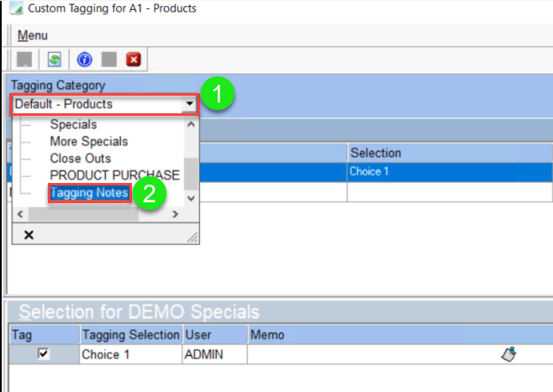Select Tagging Notes from category list
The width and height of the screenshot is (553, 392).
pos(89,193)
